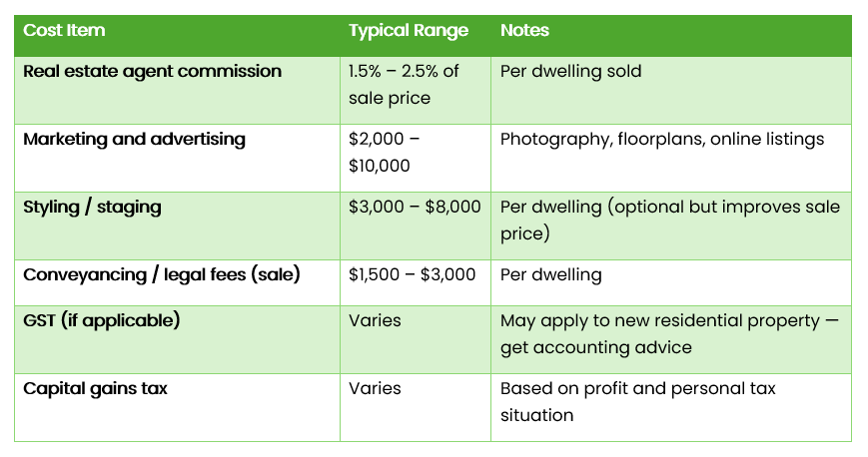
Task: Click Varies in the Capital gains tax row
Action: (375, 389)
